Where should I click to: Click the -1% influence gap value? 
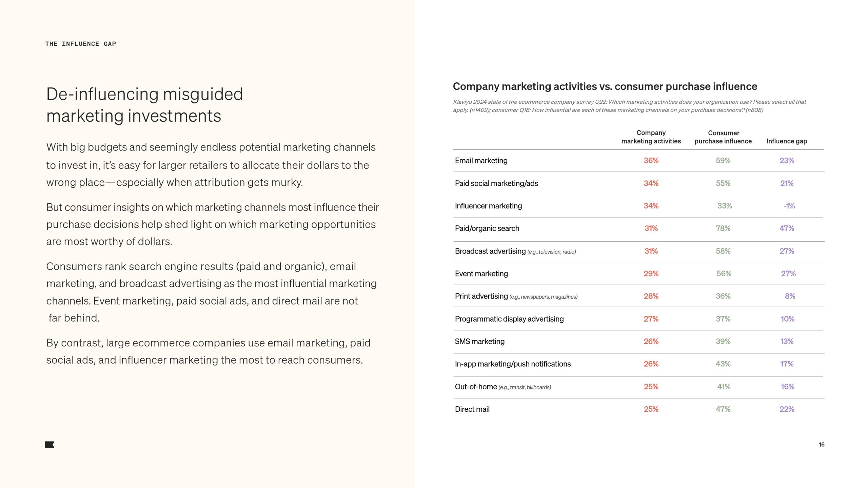[789, 206]
